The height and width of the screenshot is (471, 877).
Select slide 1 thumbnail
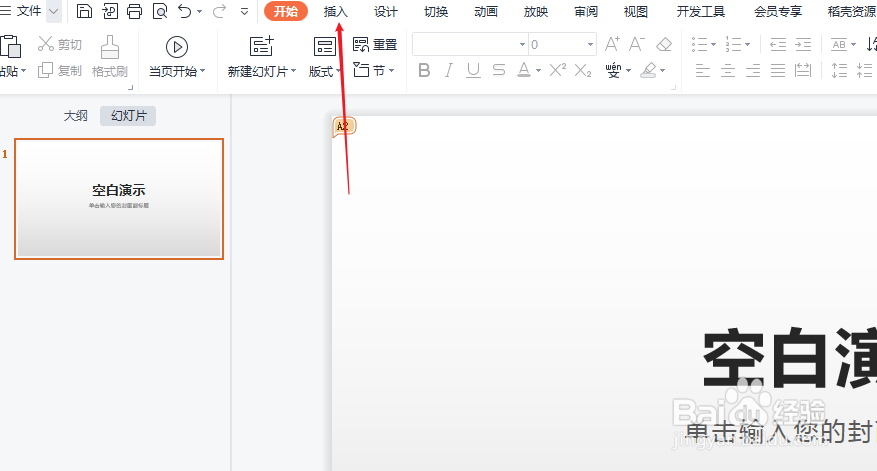pos(119,199)
